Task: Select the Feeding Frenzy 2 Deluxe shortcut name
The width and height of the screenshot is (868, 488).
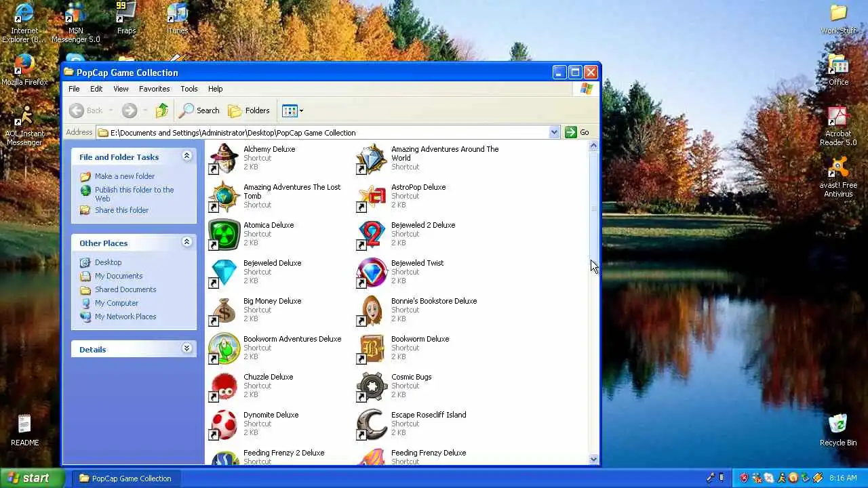Action: pos(283,453)
